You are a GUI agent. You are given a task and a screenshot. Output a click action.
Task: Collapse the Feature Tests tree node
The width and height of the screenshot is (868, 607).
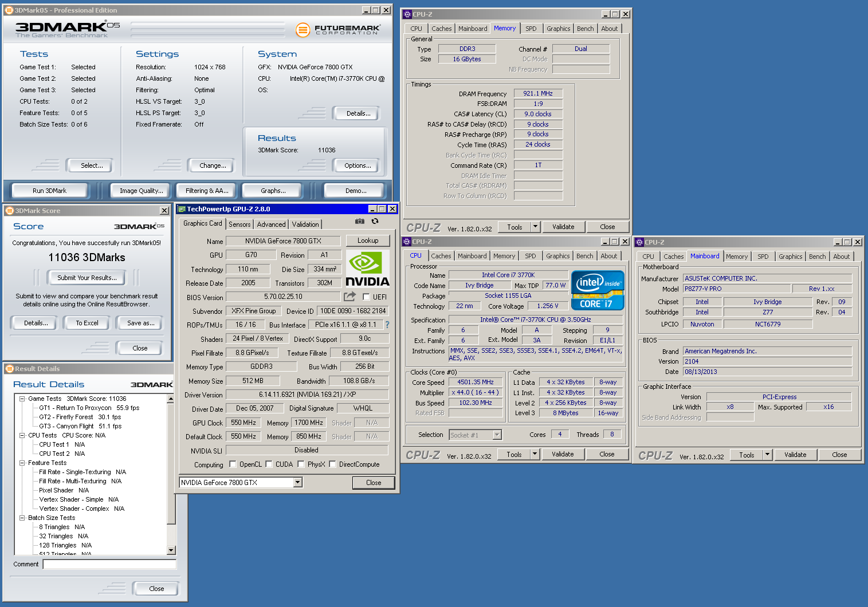(22, 463)
